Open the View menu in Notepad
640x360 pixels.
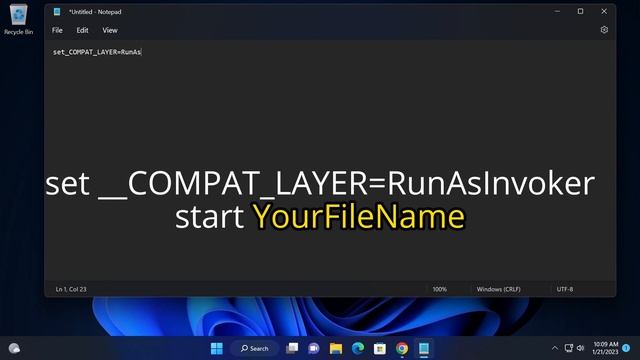110,30
